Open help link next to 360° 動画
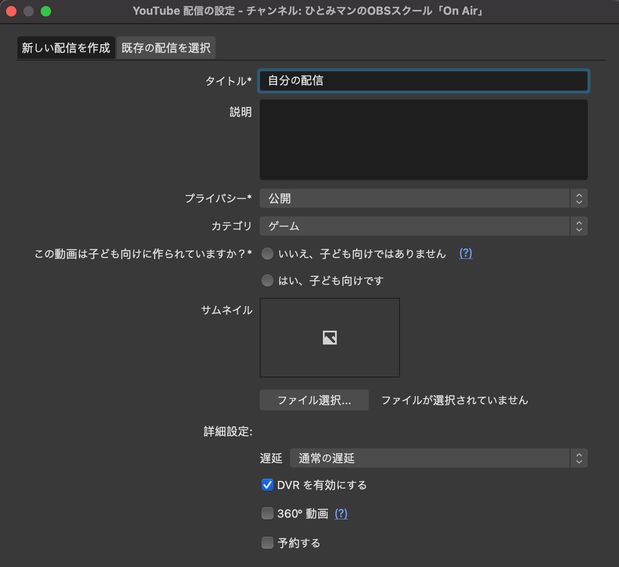 tap(341, 514)
